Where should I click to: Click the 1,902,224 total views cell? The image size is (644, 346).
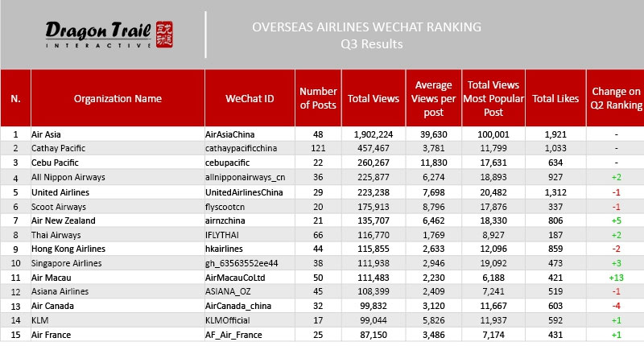[x=373, y=134]
